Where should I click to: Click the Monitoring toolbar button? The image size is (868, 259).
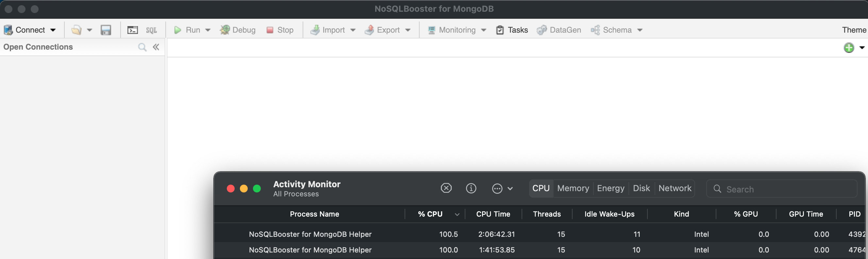click(452, 30)
